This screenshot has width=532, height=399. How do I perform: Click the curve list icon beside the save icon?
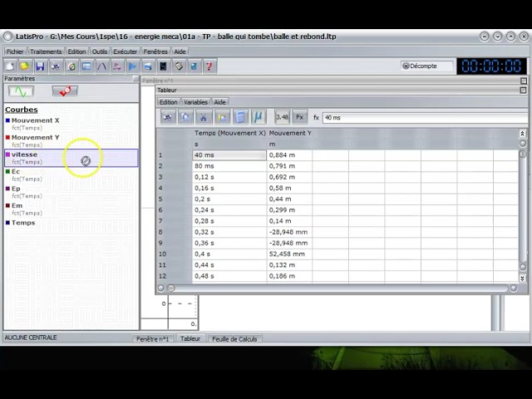point(56,66)
